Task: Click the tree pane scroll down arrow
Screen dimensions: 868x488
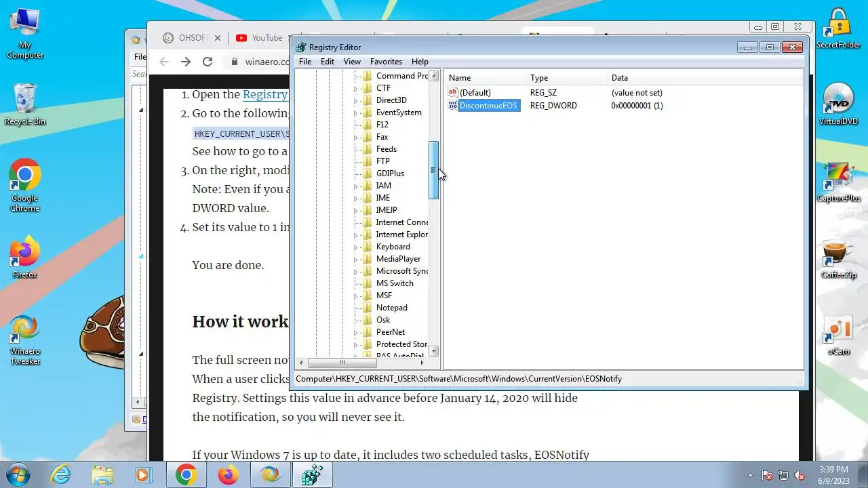Action: pos(434,352)
